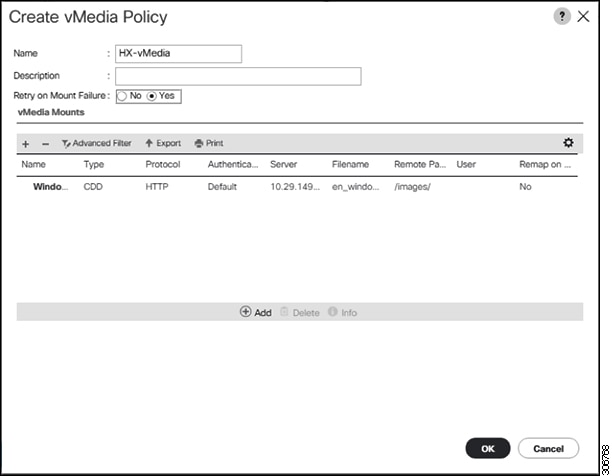Open the Advanced Filter option
Viewport: 612px width, 476px height.
click(x=96, y=143)
